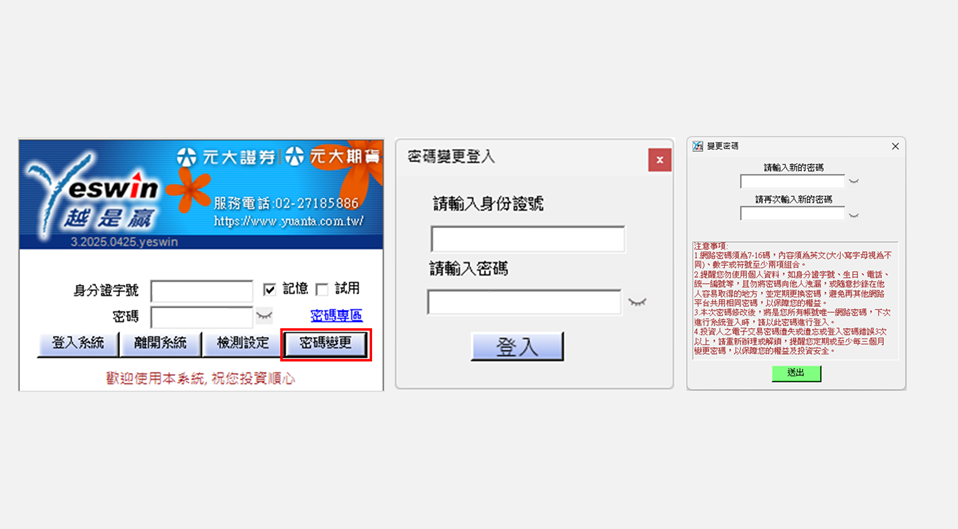Image resolution: width=958 pixels, height=529 pixels.
Task: Toggle the 記憶 checkbox
Action: pyautogui.click(x=269, y=289)
